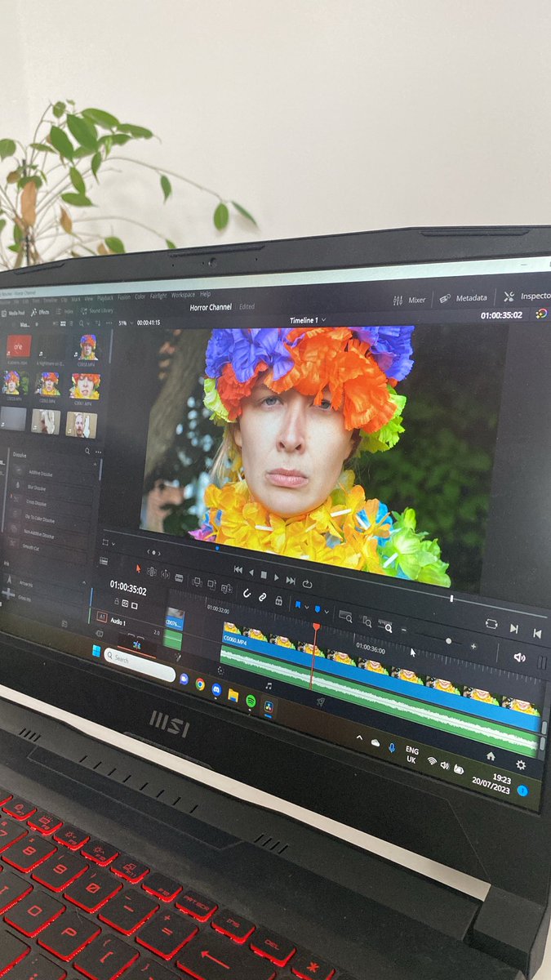
Task: Open bypass color grades icon in viewer
Action: [541, 314]
